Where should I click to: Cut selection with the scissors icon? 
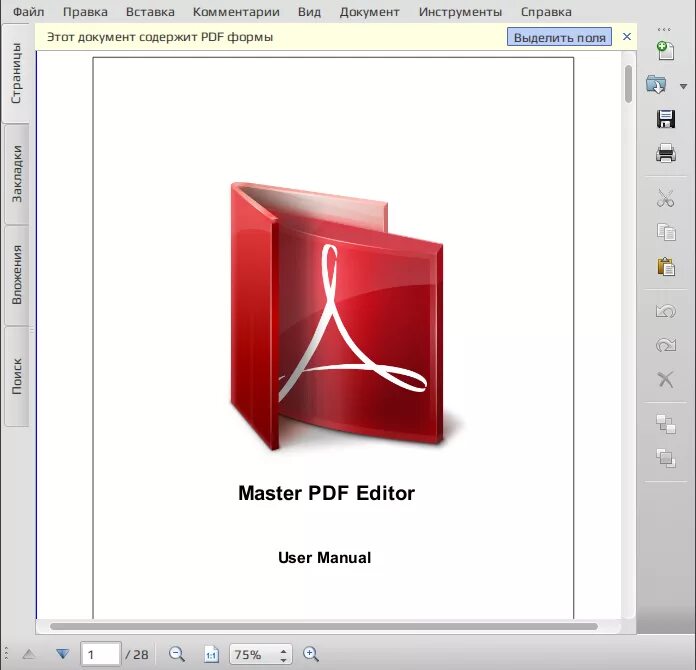(665, 198)
